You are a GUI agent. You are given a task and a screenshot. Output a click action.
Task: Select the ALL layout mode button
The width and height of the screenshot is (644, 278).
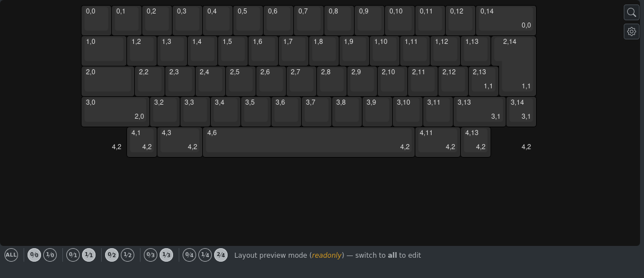(x=11, y=255)
